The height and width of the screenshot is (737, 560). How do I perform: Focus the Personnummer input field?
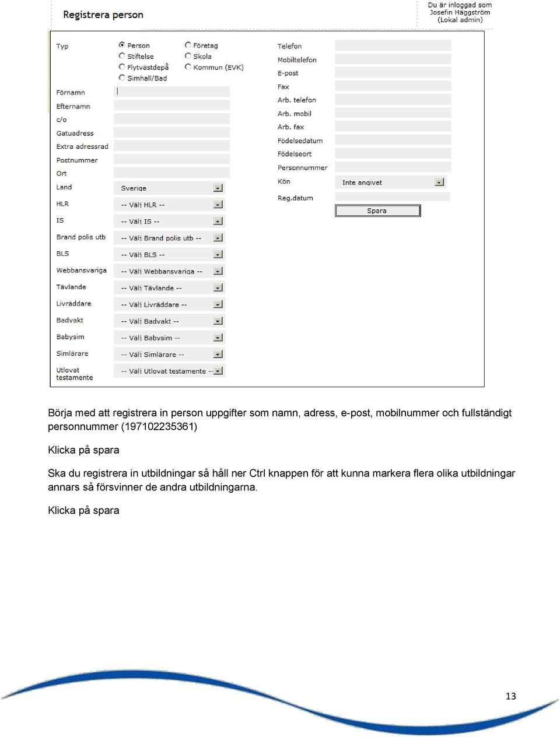point(393,167)
